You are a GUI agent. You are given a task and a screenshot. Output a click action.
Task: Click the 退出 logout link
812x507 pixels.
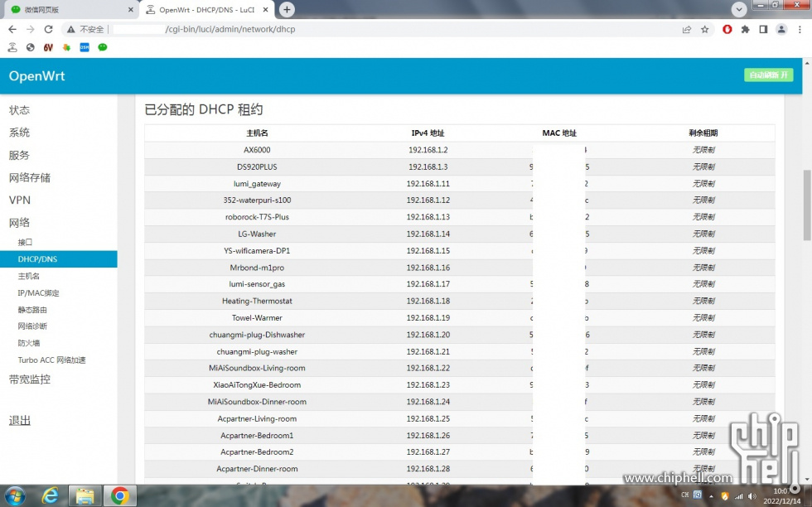20,421
